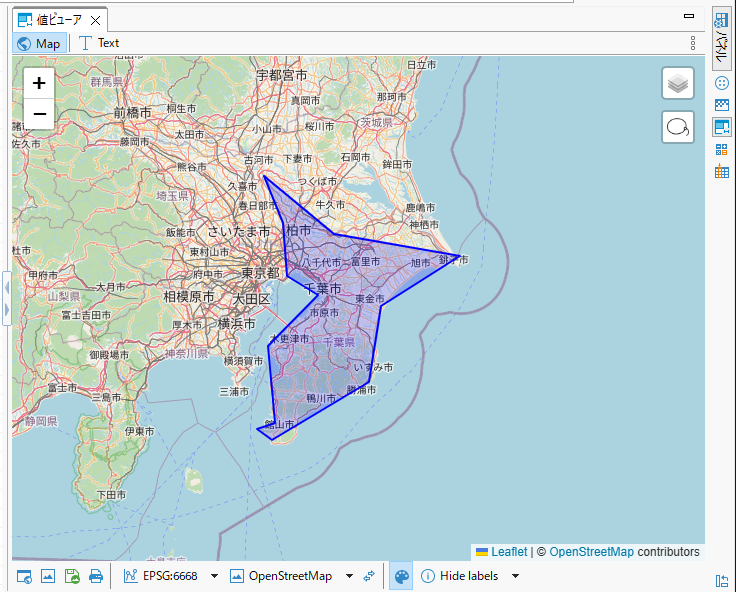Open the map layers control
Viewport: 736px width, 592px height.
(678, 84)
